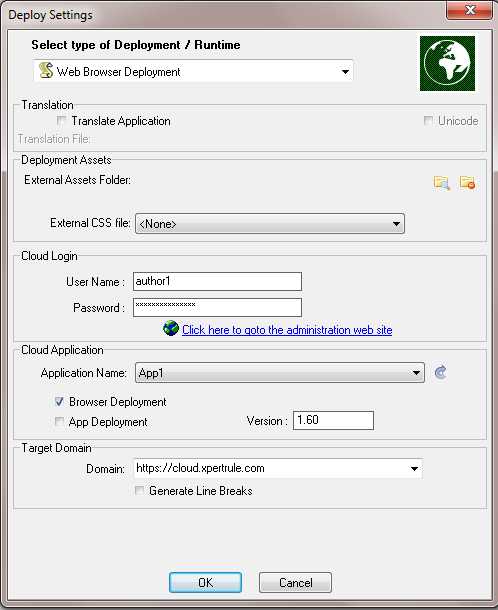Viewport: 498px width, 610px height.
Task: Toggle the Unicode checkbox
Action: pos(428,121)
